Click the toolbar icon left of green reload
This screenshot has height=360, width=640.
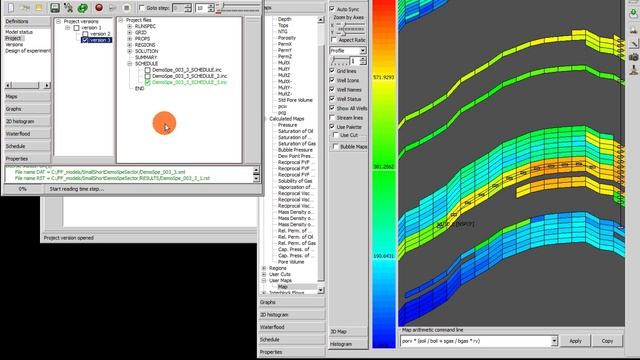tap(69, 7)
